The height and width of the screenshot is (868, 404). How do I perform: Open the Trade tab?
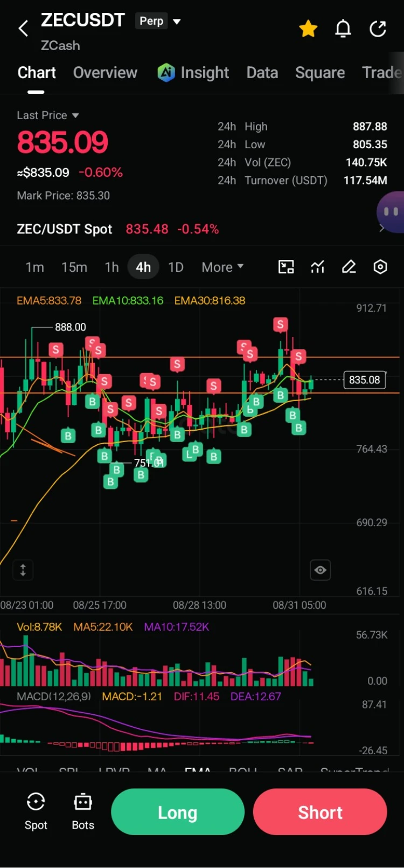[x=382, y=73]
